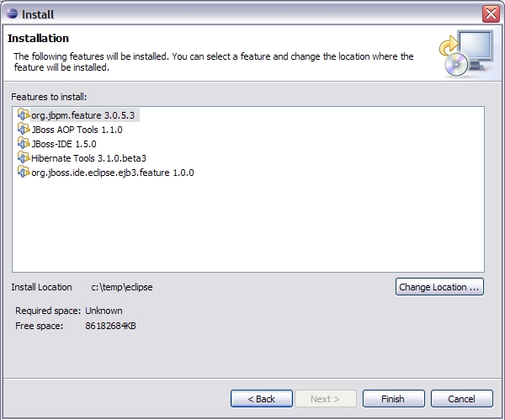Click the Eclipse icon in the title bar
The height and width of the screenshot is (420, 505).
pos(13,13)
